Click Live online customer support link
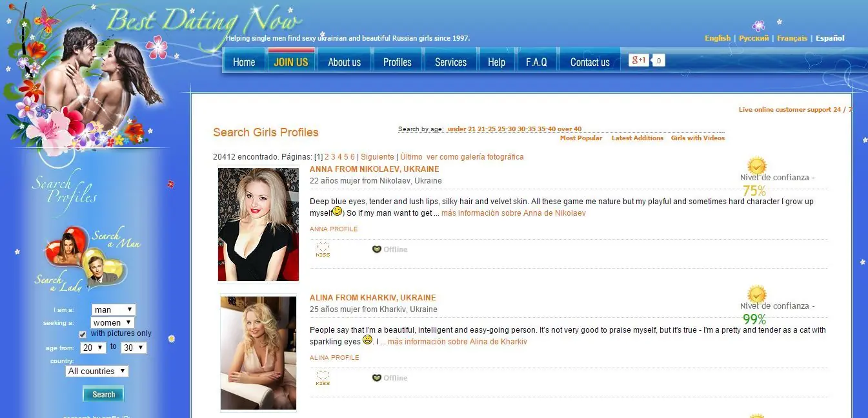Screen dimensions: 868x418 click(x=795, y=110)
